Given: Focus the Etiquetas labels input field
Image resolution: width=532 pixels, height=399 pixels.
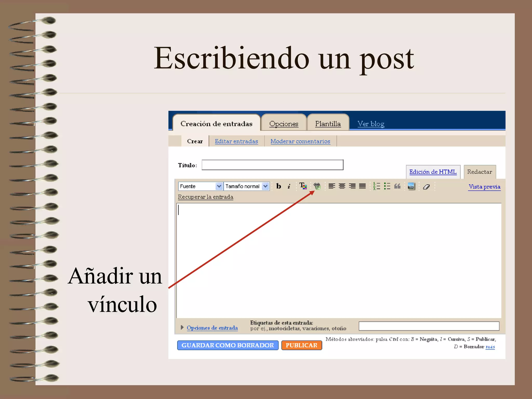Looking at the screenshot, I should pos(429,326).
